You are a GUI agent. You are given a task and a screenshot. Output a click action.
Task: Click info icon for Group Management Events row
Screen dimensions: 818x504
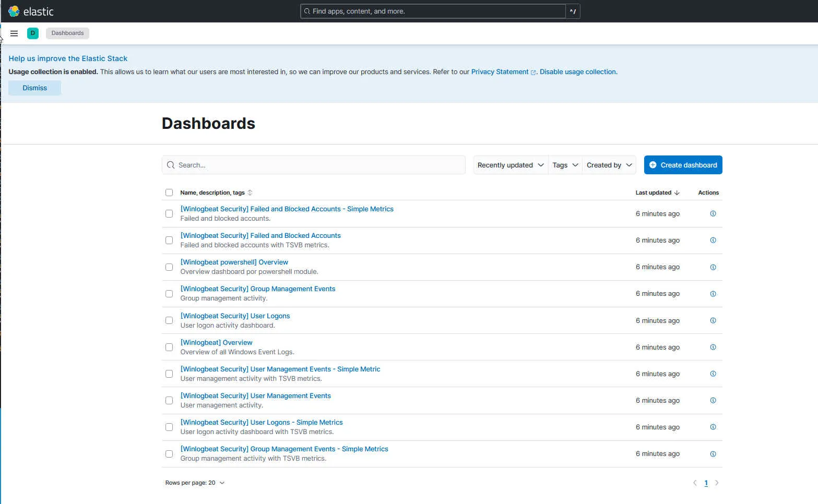coord(713,294)
